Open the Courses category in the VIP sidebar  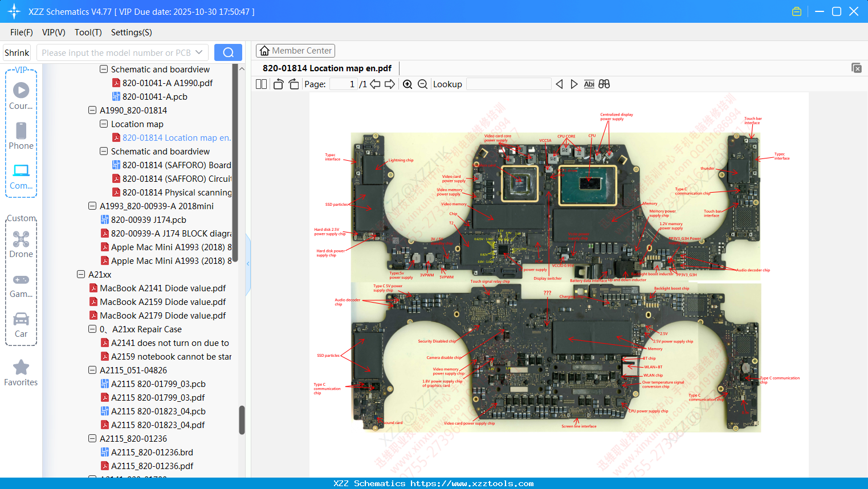(x=21, y=96)
